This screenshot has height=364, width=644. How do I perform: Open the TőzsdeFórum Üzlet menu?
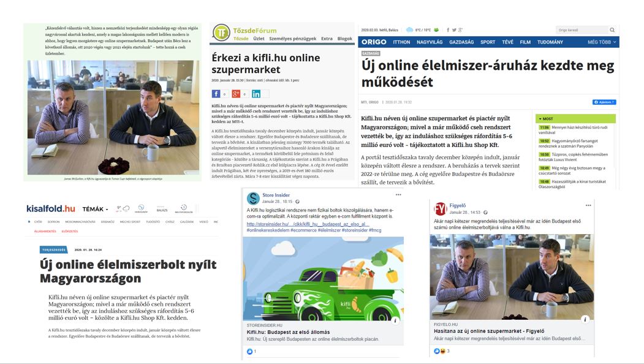point(259,39)
